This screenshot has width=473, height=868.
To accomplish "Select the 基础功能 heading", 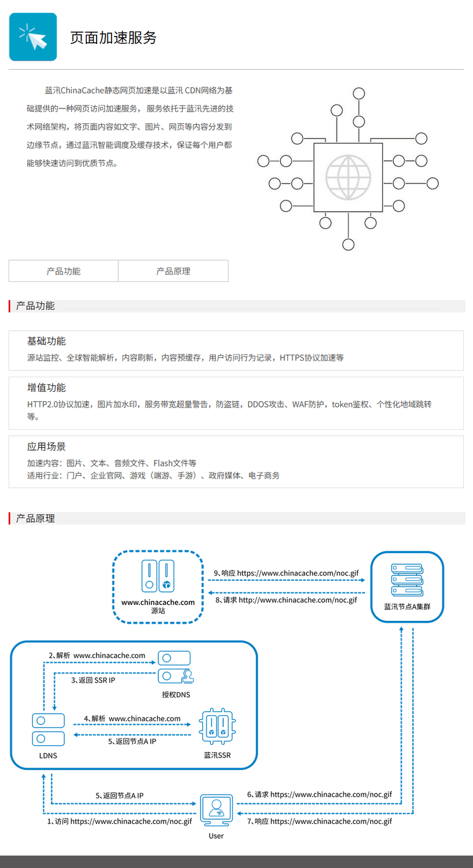I will (x=47, y=341).
